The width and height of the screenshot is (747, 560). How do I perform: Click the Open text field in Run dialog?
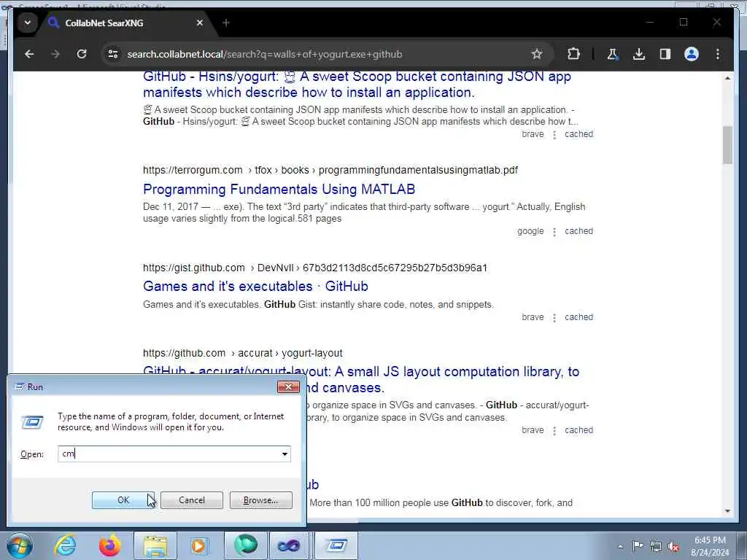pos(169,454)
